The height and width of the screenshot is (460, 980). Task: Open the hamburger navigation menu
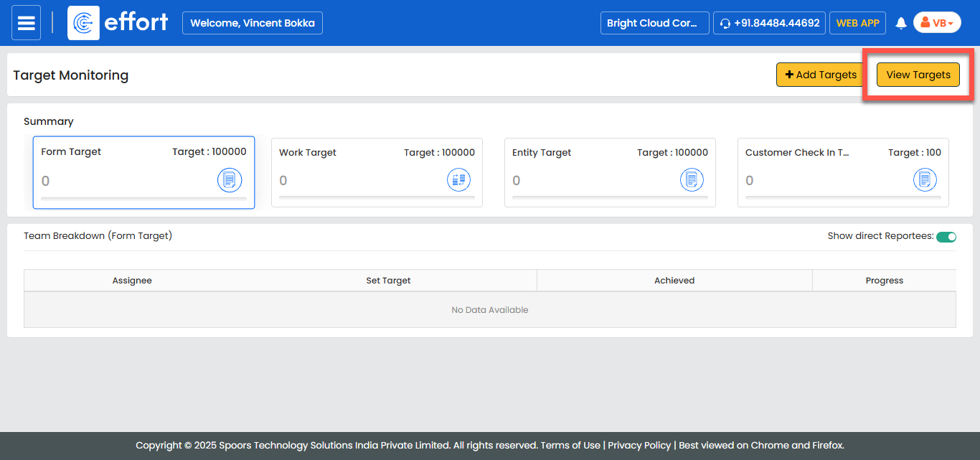click(26, 23)
